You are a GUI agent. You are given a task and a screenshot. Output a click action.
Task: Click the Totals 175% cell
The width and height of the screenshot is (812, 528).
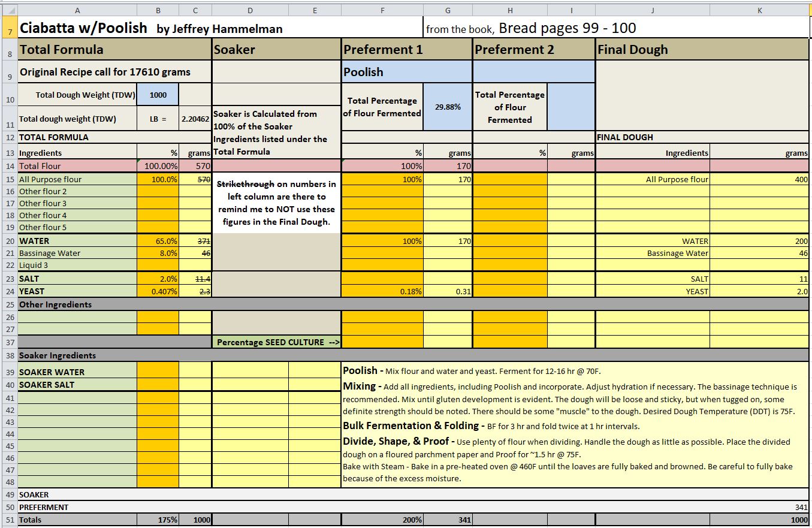tap(158, 520)
